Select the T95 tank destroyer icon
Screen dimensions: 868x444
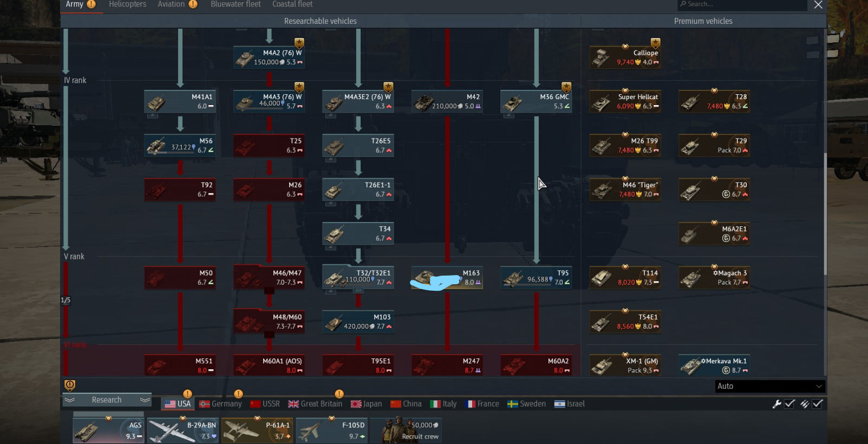coord(536,277)
